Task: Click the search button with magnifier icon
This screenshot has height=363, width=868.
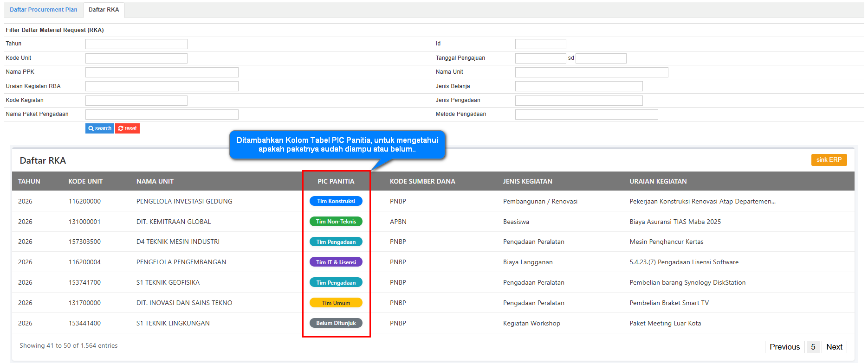Action: 99,128
